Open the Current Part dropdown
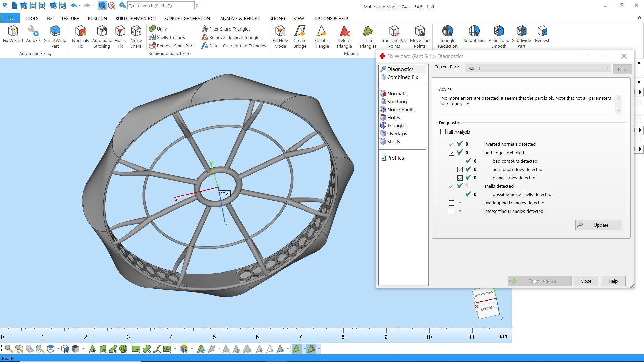 (x=537, y=68)
